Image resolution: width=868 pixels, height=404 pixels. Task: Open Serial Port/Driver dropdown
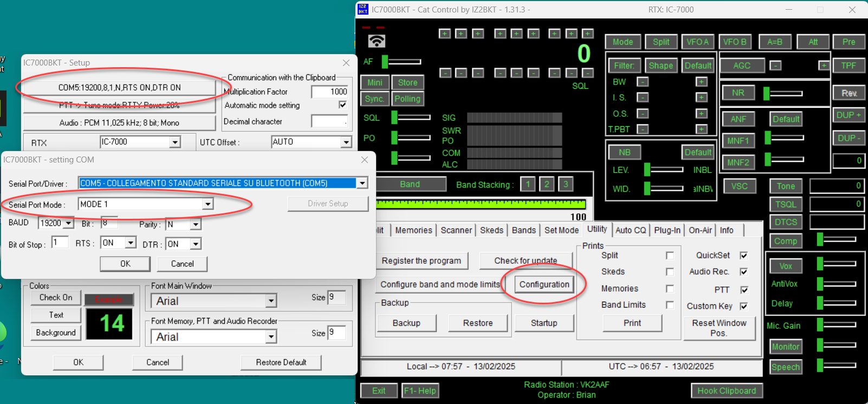pyautogui.click(x=362, y=183)
